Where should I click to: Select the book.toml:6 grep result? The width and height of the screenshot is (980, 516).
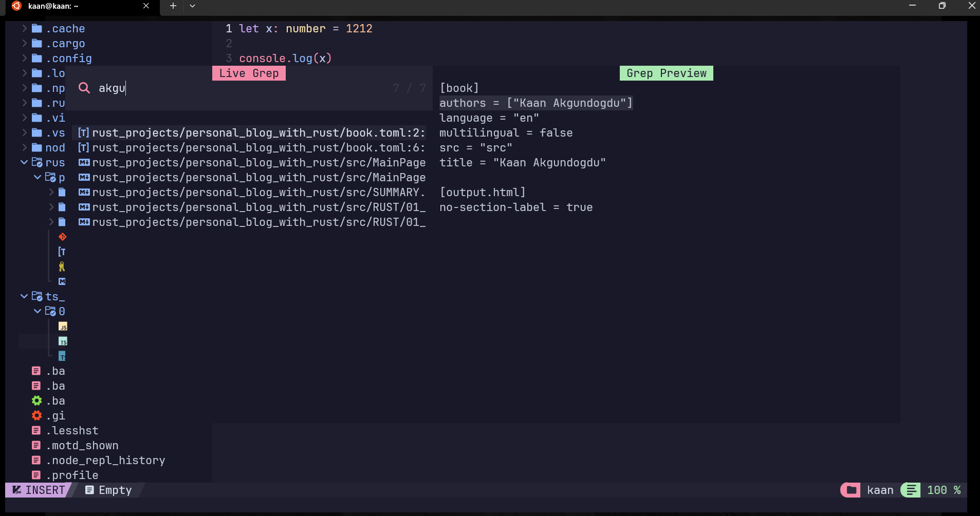(x=252, y=148)
